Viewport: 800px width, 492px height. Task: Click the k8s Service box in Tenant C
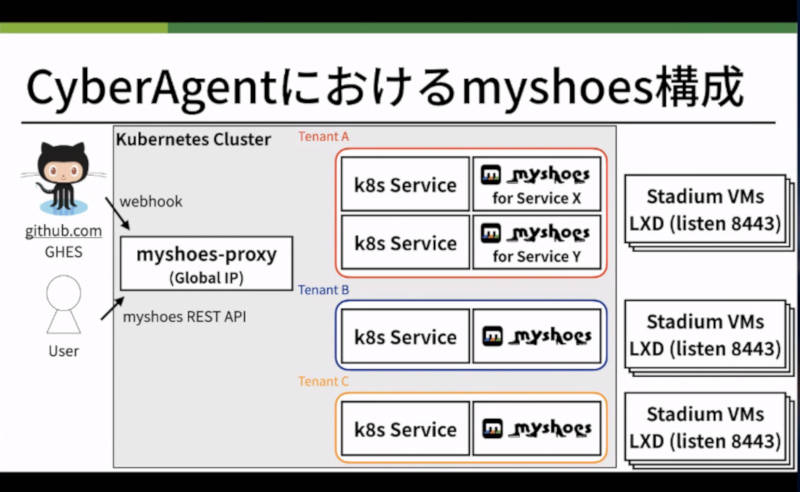click(x=405, y=429)
